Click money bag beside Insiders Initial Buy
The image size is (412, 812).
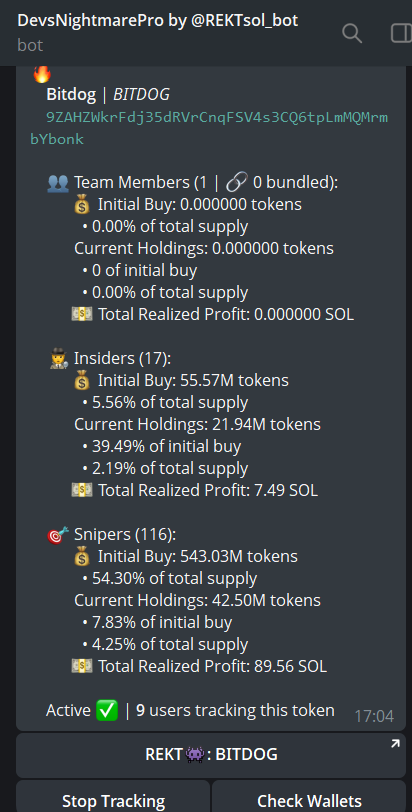(x=82, y=381)
